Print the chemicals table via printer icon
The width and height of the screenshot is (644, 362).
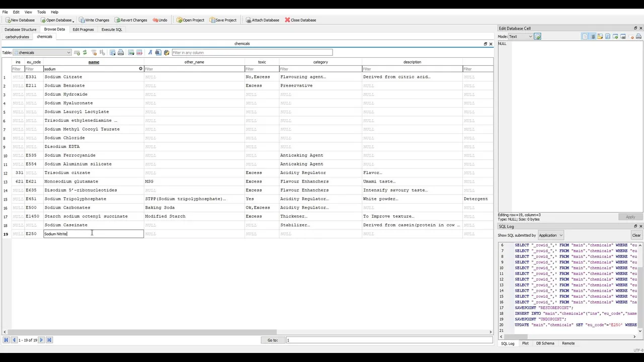(121, 52)
